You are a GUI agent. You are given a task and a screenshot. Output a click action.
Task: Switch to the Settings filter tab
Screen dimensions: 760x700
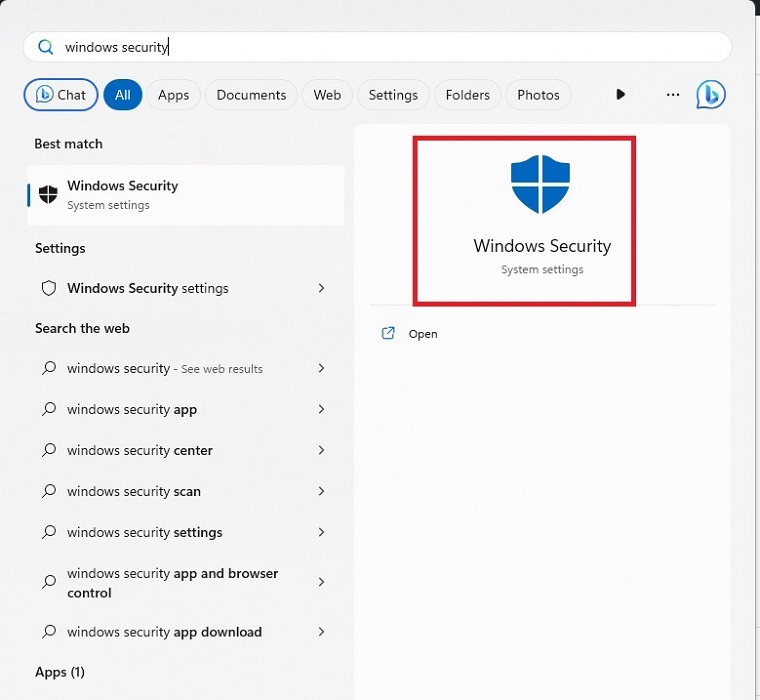pos(393,95)
